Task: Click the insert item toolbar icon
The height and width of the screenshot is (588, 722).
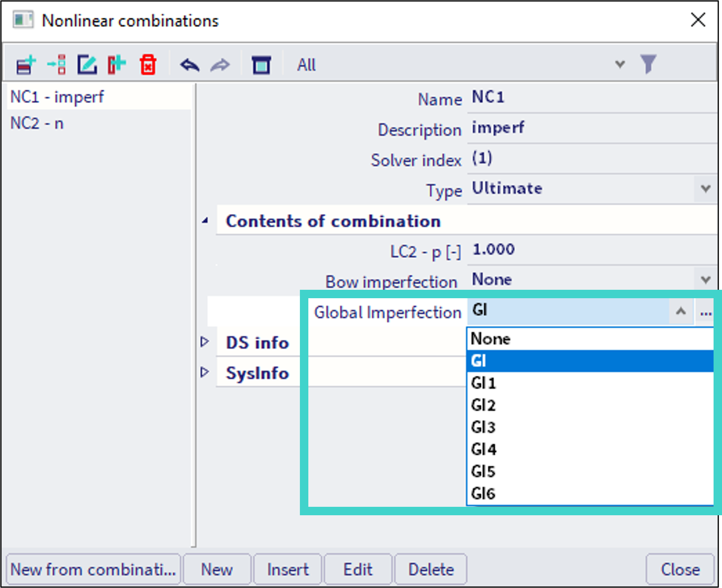Action: click(x=57, y=65)
